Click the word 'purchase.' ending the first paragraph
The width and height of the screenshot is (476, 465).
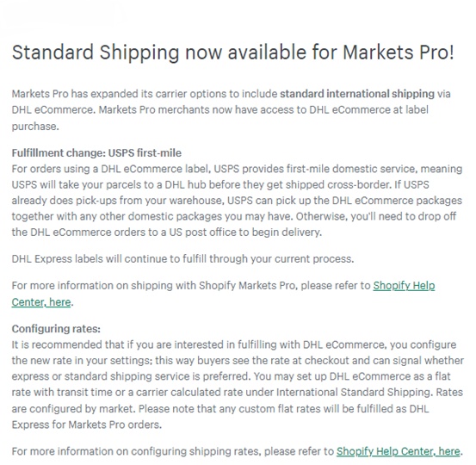(x=35, y=127)
